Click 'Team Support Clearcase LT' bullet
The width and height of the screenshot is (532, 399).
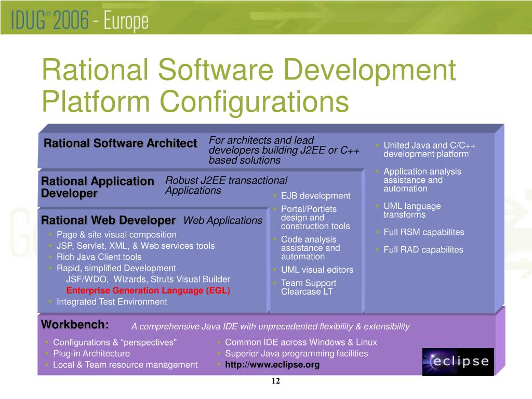[x=309, y=287]
